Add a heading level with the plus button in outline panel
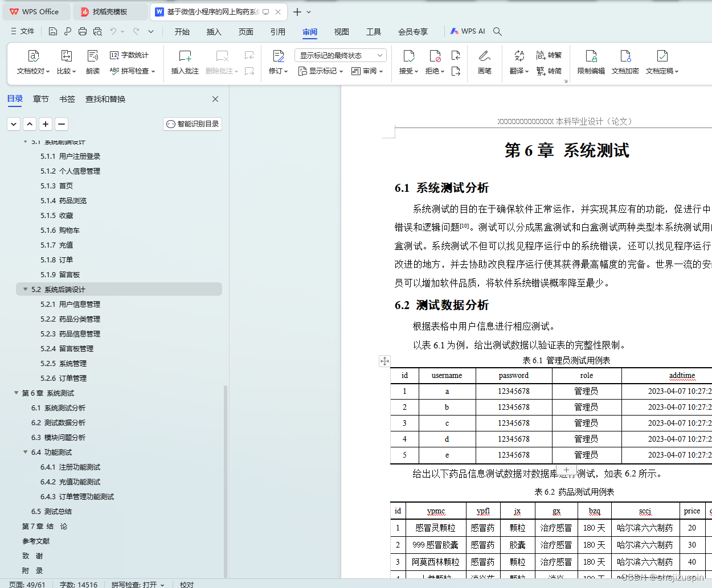Image resolution: width=712 pixels, height=588 pixels. (x=46, y=124)
